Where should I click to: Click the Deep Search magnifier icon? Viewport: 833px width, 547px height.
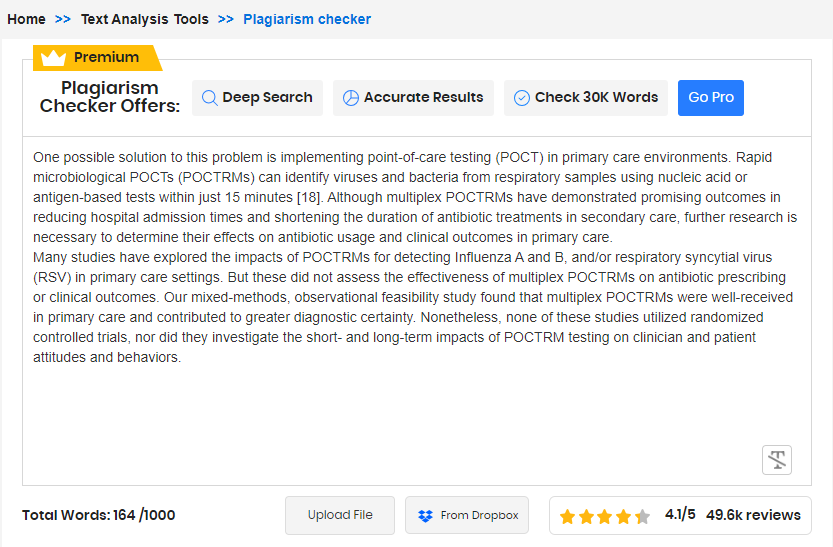click(x=210, y=98)
